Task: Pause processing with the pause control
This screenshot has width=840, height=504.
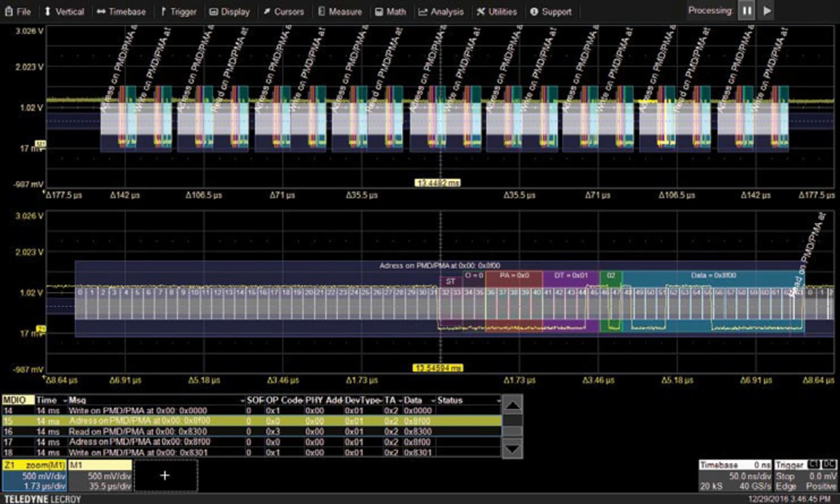Action: click(x=747, y=10)
